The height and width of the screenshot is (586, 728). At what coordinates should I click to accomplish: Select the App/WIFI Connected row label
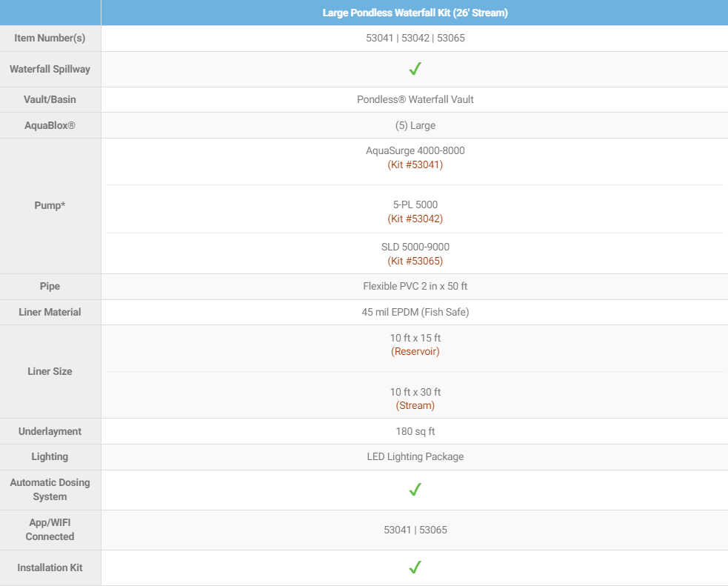(x=50, y=529)
